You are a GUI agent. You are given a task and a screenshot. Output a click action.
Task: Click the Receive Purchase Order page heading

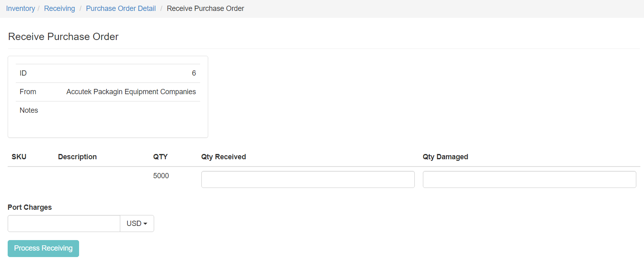click(x=63, y=37)
